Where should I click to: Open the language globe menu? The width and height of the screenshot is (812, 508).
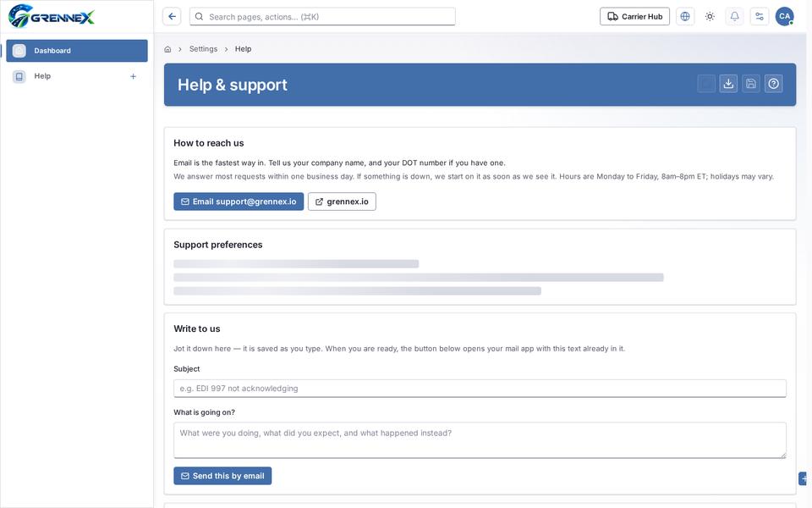point(685,17)
